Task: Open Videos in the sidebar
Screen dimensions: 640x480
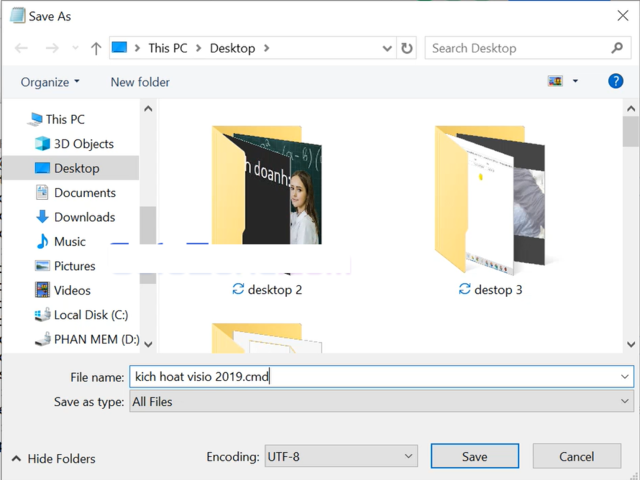Action: [63, 290]
